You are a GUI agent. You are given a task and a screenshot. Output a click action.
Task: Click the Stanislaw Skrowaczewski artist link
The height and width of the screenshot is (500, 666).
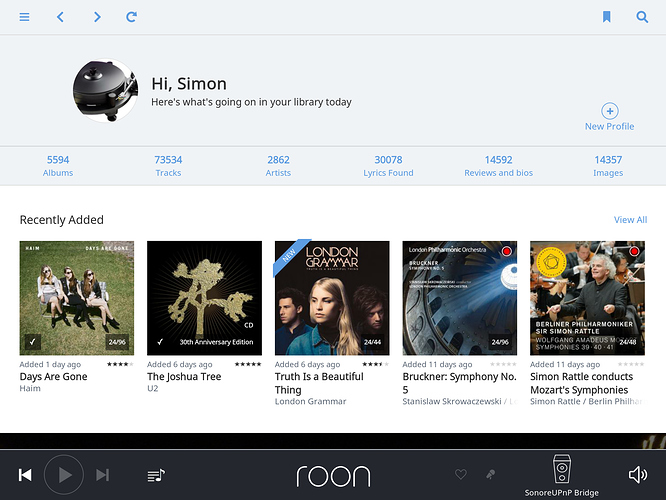(x=452, y=401)
